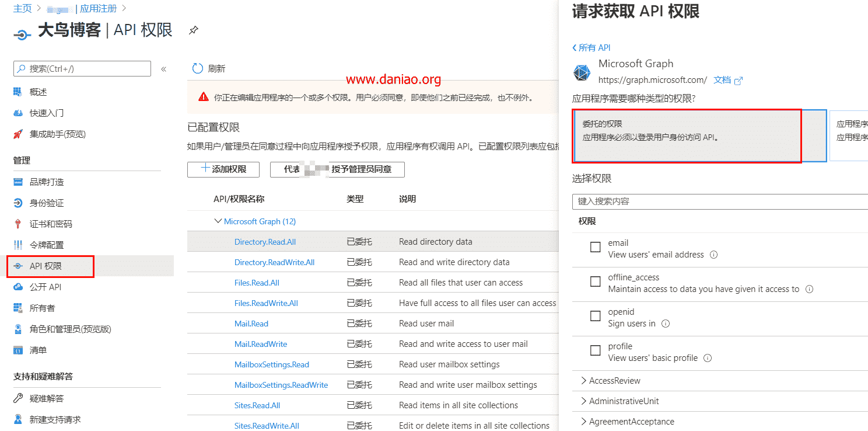Click the Expose an API cloud icon
The height and width of the screenshot is (431, 868).
click(x=18, y=287)
